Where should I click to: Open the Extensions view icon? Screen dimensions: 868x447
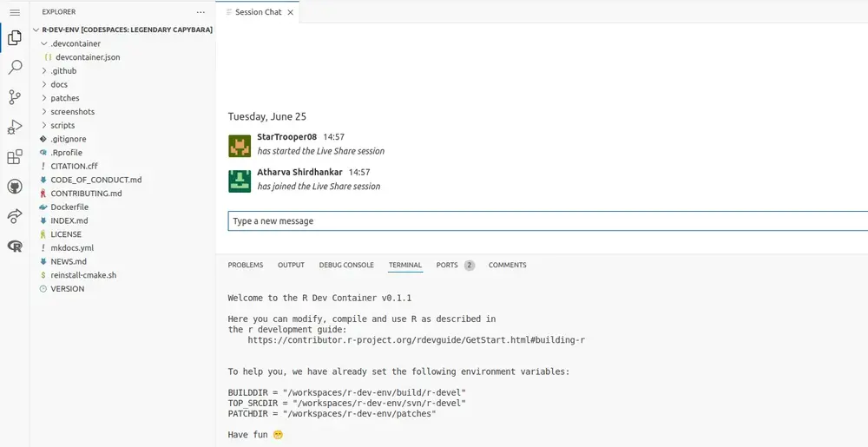click(x=15, y=157)
